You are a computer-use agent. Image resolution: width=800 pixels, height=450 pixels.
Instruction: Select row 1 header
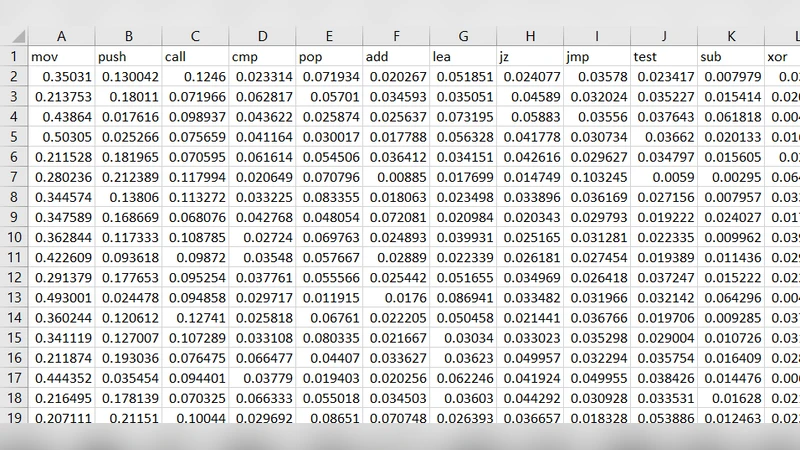[x=13, y=56]
